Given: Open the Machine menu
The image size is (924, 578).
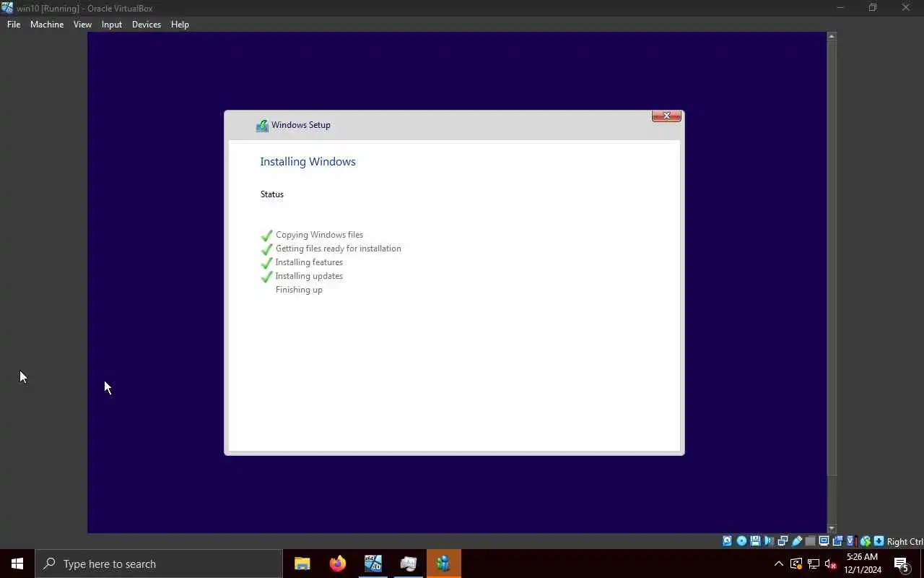Looking at the screenshot, I should click(x=47, y=24).
